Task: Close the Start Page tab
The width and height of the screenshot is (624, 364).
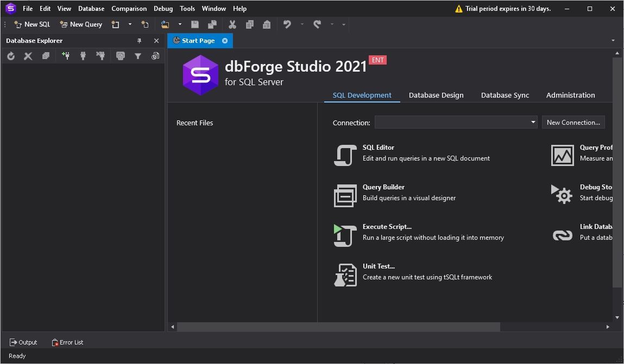Action: (225, 41)
